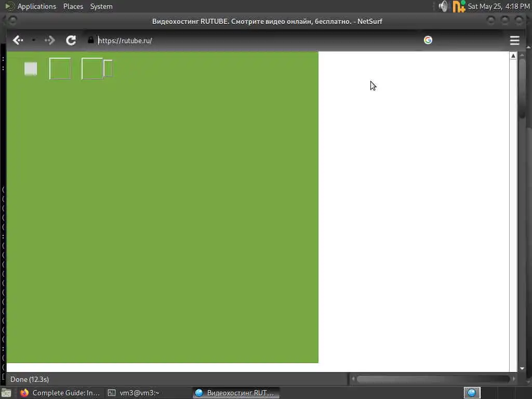Switch to Видеохостинг RUT... taskbar item
This screenshot has width=532, height=399.
[236, 393]
